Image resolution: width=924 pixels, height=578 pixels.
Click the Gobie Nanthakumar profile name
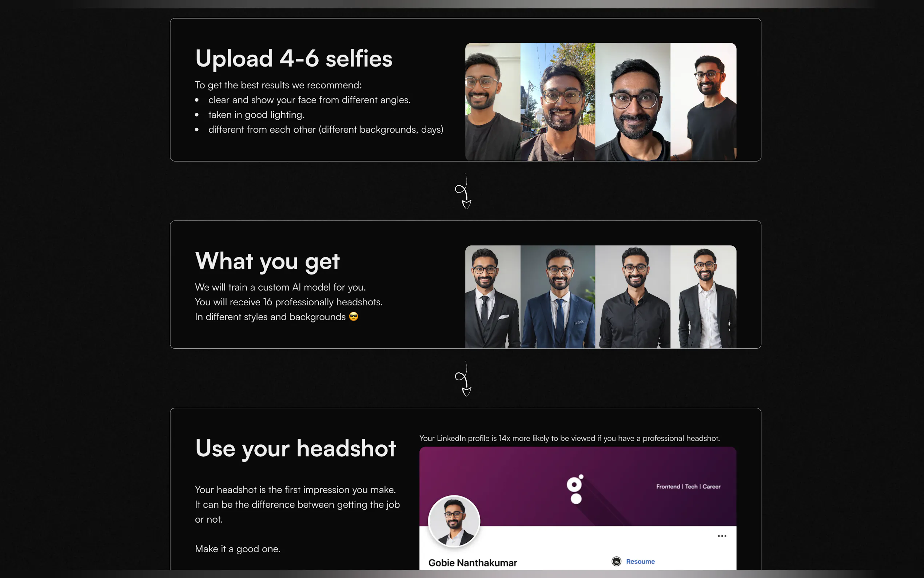(x=473, y=563)
